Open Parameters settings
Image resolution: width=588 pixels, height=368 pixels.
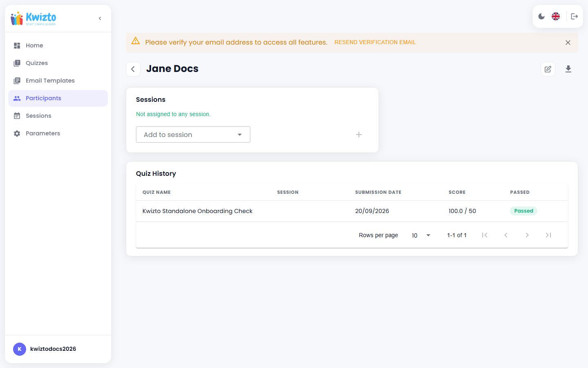tap(58, 133)
